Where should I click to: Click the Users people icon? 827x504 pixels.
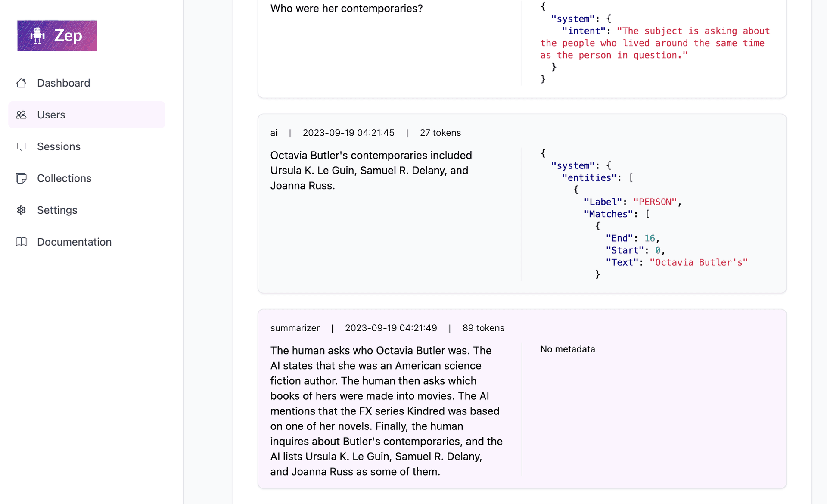(x=21, y=115)
